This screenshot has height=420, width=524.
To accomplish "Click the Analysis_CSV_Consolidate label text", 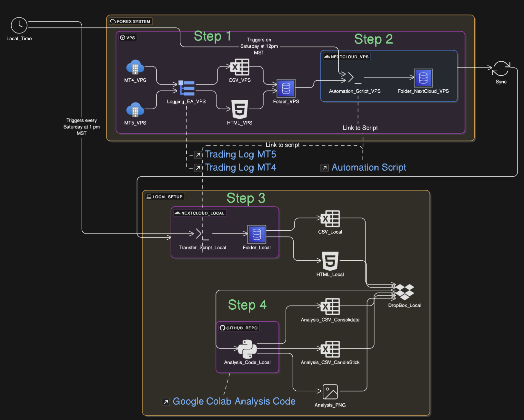I will (x=330, y=320).
